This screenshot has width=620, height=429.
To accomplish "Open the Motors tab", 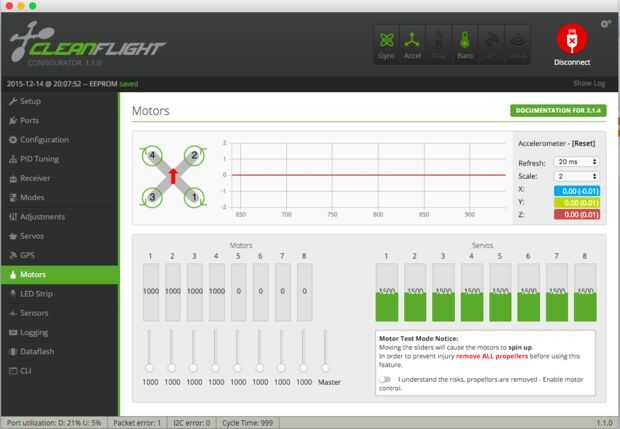I will coord(60,275).
